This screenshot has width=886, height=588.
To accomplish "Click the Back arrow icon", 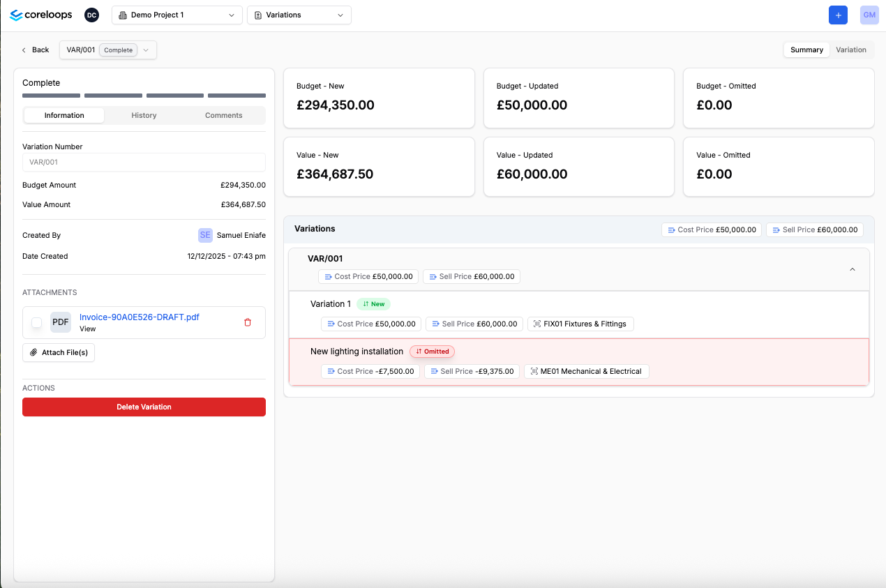I will (24, 50).
